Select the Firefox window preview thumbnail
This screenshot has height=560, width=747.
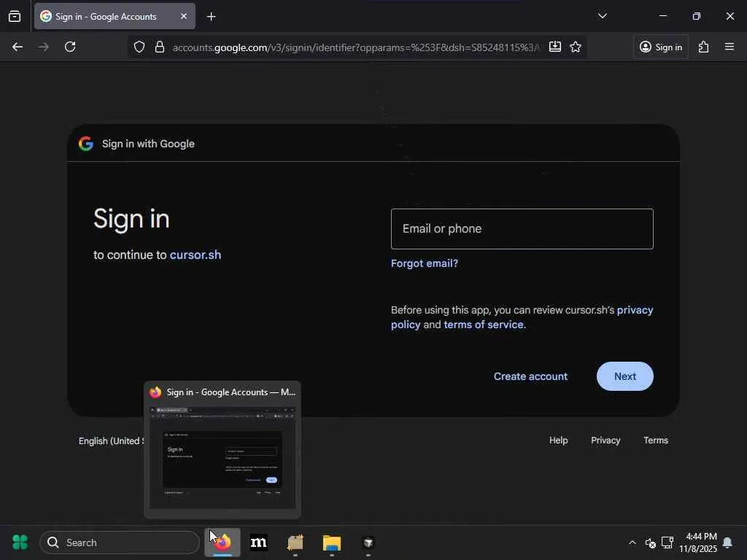[222, 457]
